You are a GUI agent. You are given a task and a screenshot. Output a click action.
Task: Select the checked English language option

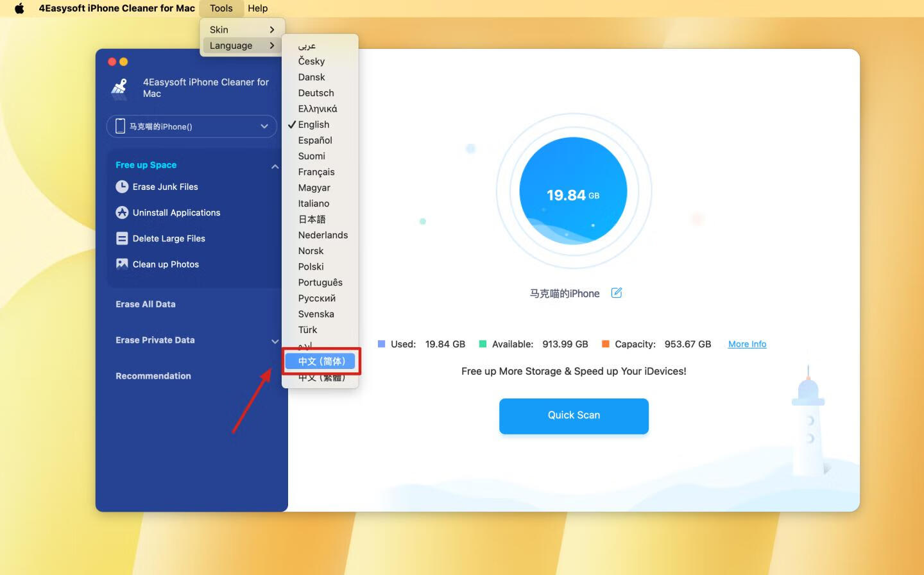click(320, 124)
